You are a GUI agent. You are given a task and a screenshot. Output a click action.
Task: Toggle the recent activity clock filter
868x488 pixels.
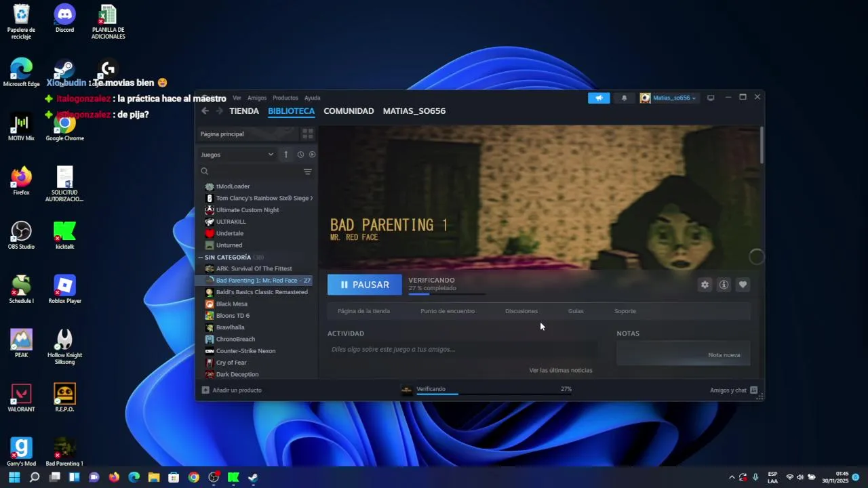point(300,155)
